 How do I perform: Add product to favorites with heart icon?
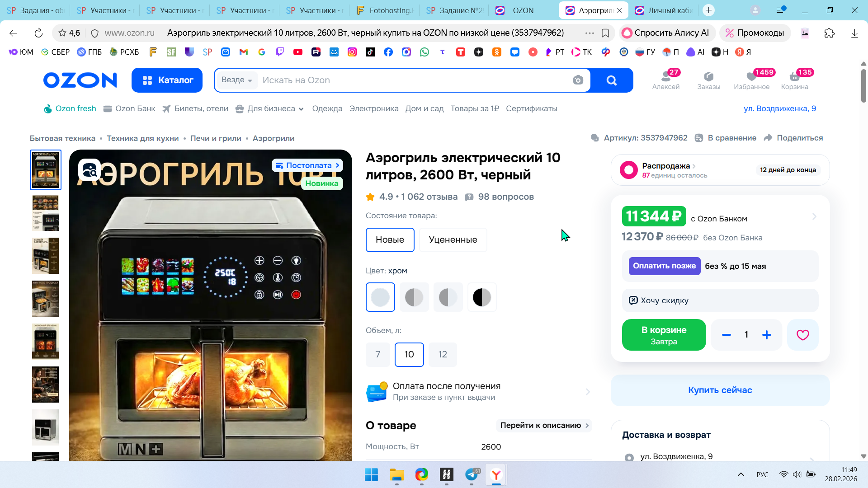pyautogui.click(x=802, y=335)
